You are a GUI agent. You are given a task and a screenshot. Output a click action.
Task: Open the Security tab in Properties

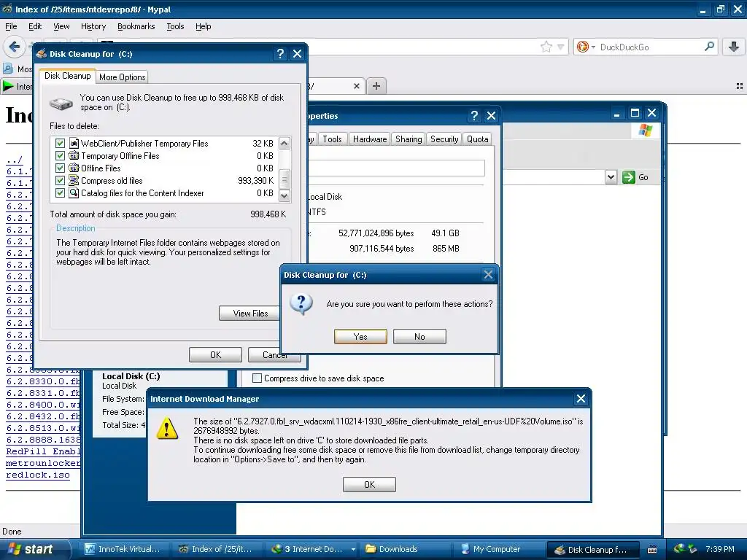pos(444,139)
